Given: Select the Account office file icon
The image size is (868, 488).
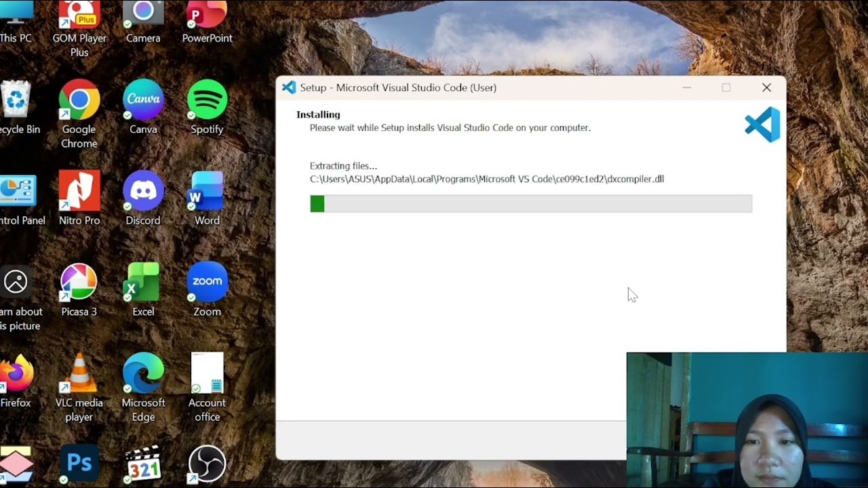Looking at the screenshot, I should (207, 388).
